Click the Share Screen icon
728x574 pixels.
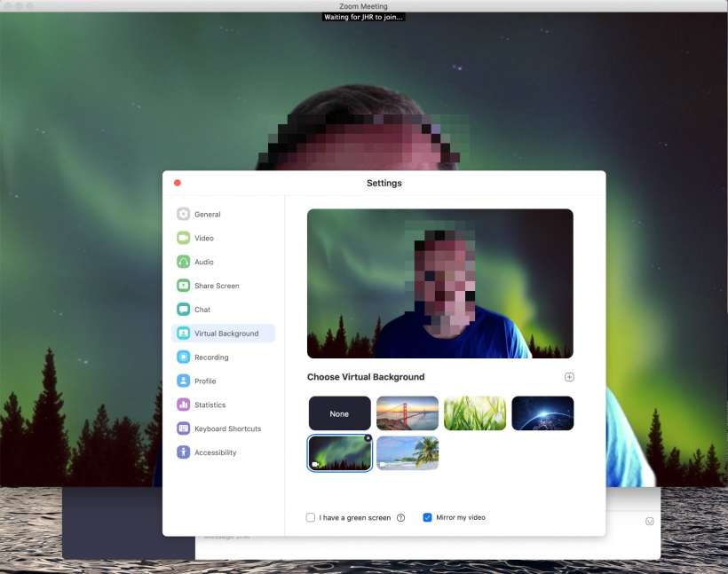pyautogui.click(x=184, y=286)
